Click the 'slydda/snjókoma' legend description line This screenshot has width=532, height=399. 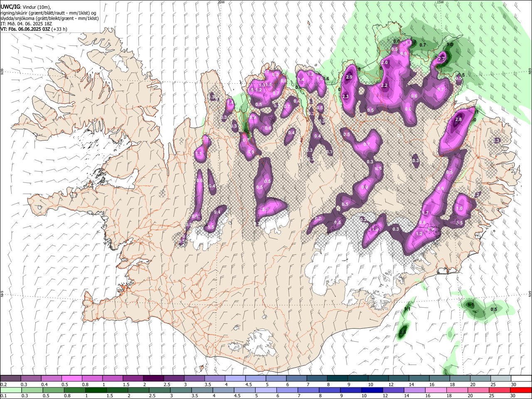(x=49, y=18)
